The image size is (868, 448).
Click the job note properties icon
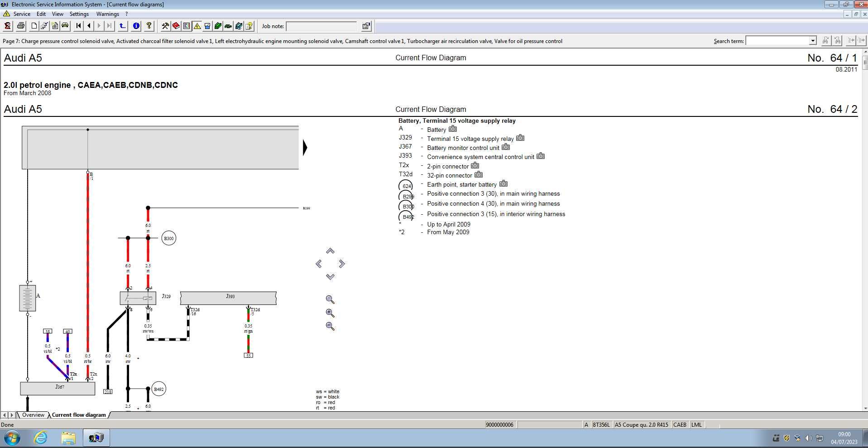[x=366, y=26]
